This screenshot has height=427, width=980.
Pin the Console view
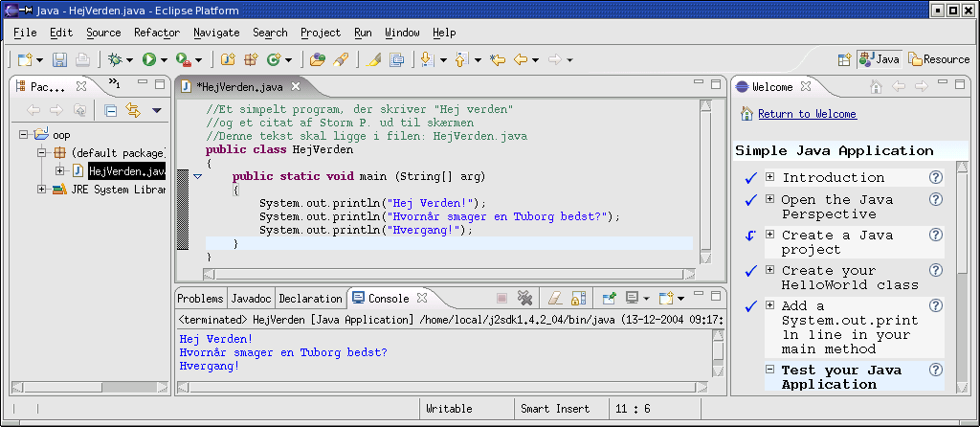[608, 298]
